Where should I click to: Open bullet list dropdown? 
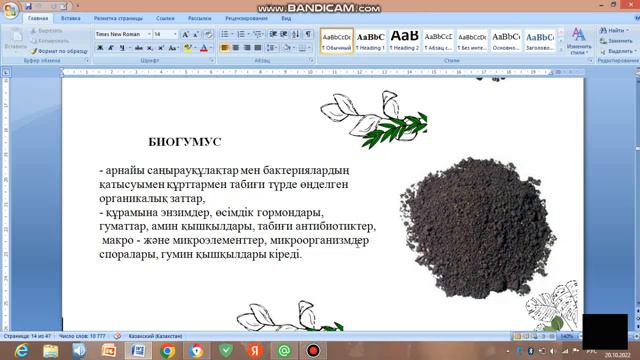pyautogui.click(x=231, y=34)
